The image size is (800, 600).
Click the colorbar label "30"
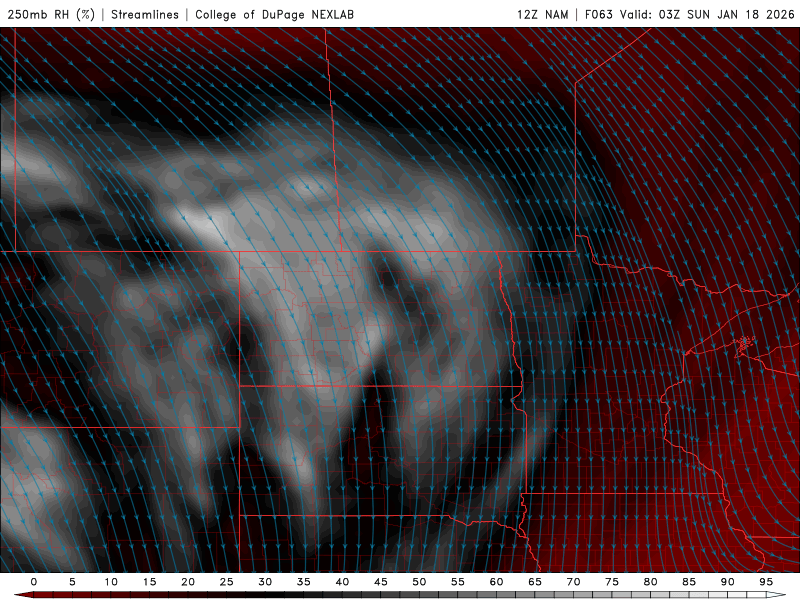(265, 582)
